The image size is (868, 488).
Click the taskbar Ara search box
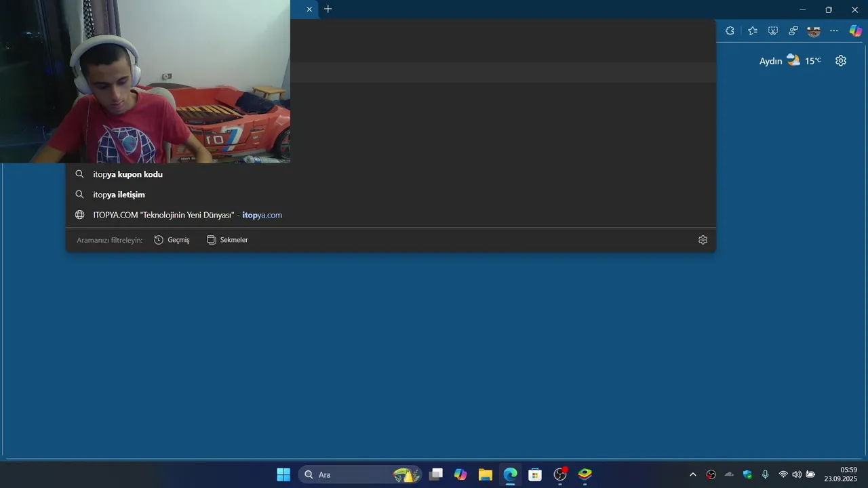pyautogui.click(x=360, y=474)
